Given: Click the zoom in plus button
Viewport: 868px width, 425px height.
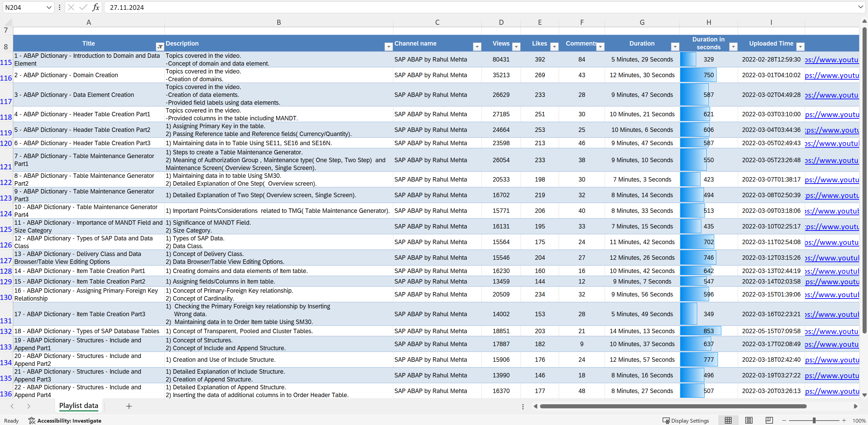Looking at the screenshot, I should pyautogui.click(x=844, y=421).
